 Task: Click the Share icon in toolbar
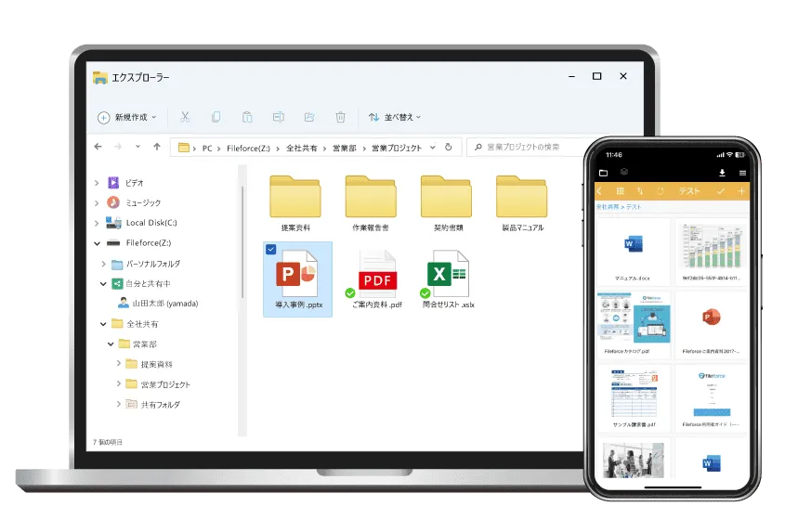(x=309, y=117)
